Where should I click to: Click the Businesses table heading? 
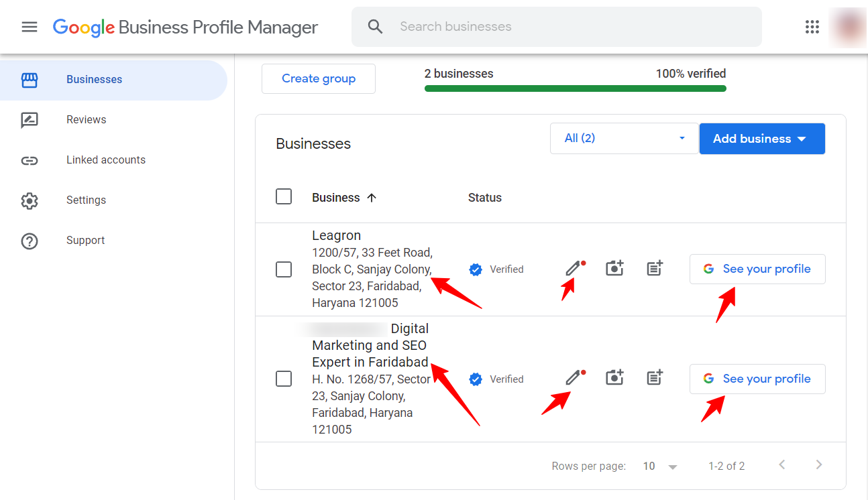(x=313, y=144)
